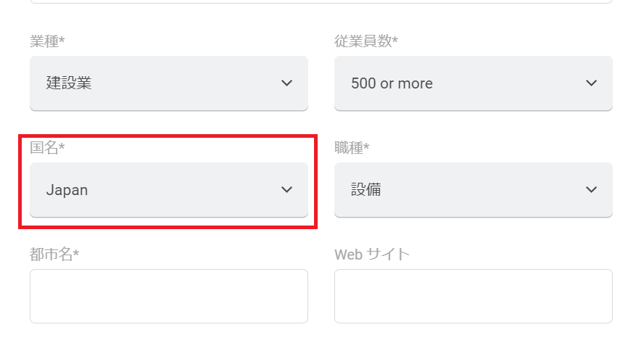Open the 業種 industry dropdown
The height and width of the screenshot is (343, 644).
[x=169, y=83]
